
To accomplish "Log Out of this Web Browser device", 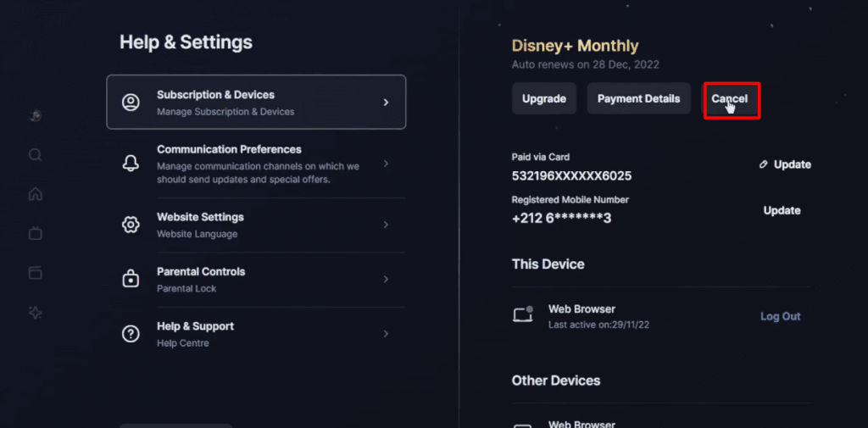I will pos(780,316).
